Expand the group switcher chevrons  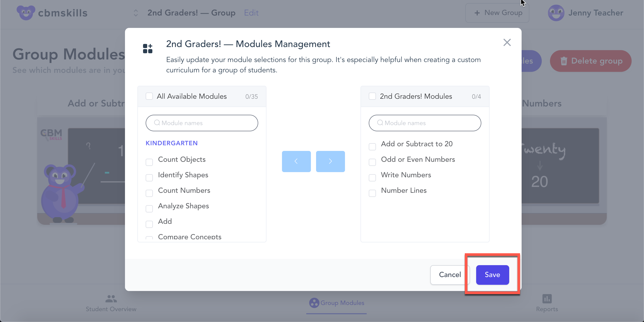136,13
